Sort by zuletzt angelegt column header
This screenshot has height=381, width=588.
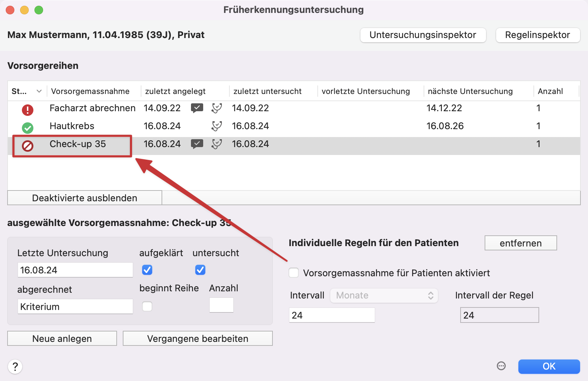coord(175,91)
